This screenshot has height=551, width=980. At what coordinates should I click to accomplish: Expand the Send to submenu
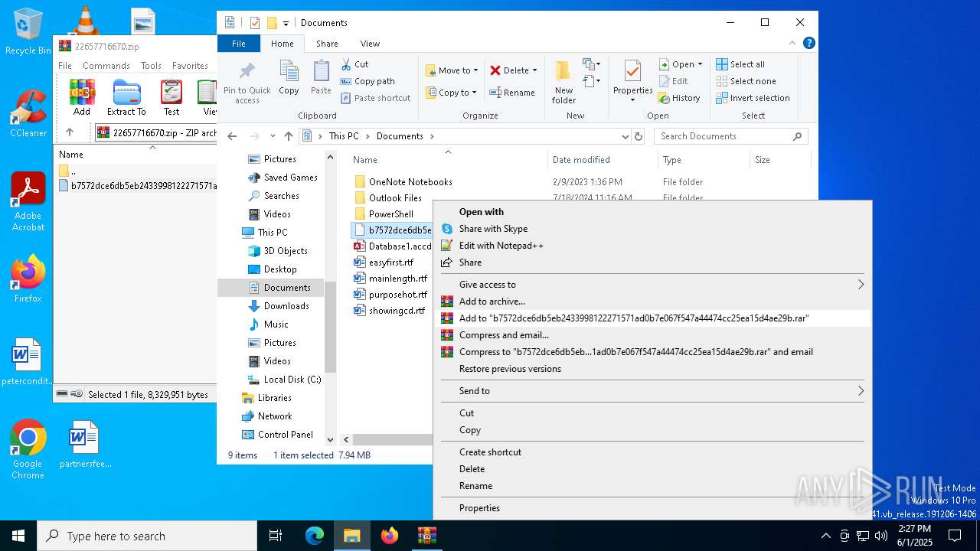[652, 391]
